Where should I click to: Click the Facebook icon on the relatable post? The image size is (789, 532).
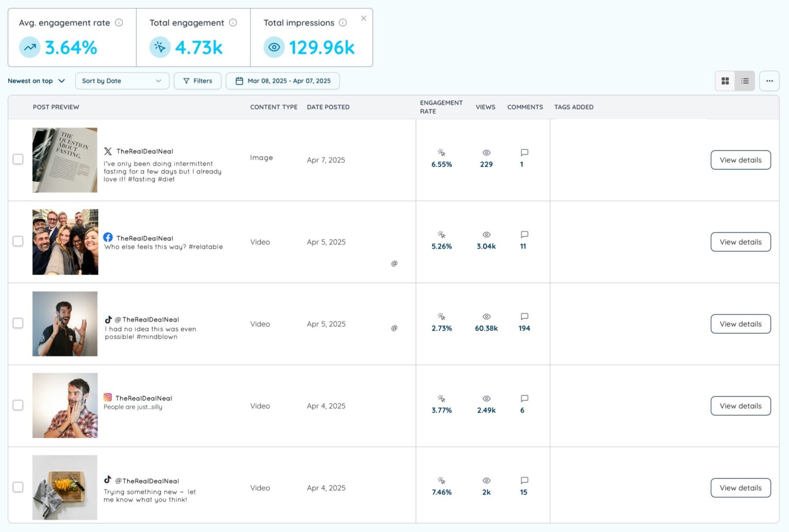pos(108,237)
